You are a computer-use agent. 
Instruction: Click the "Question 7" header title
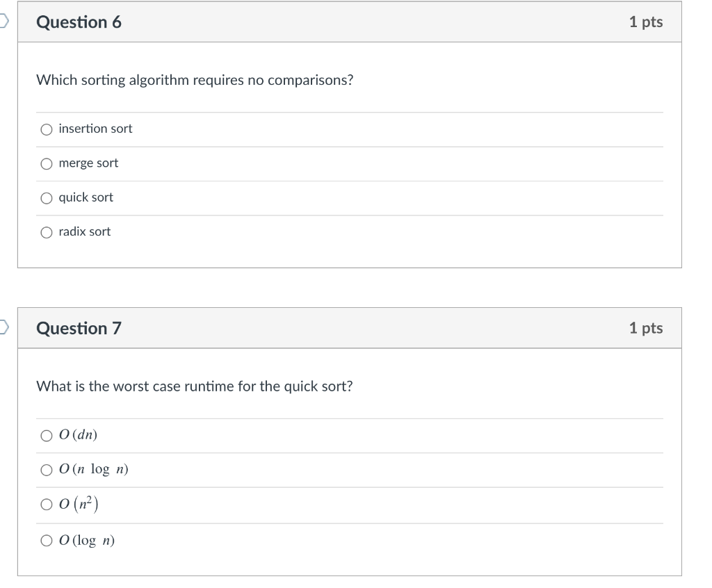pos(79,328)
